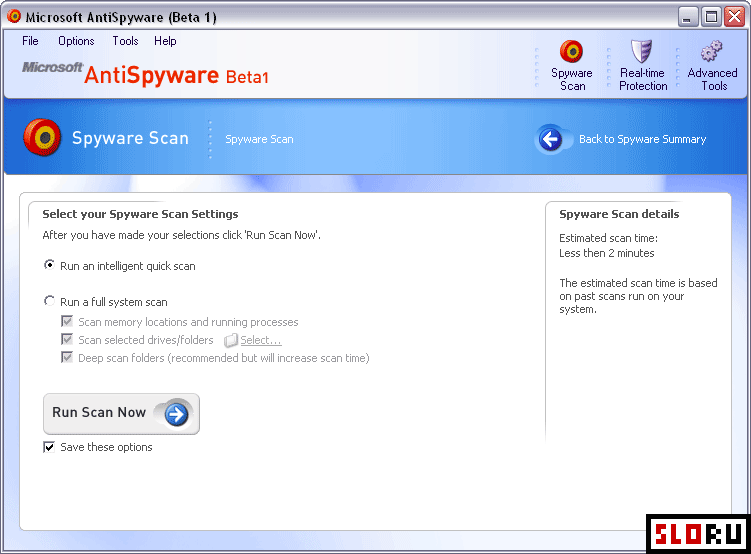Open Real-time Protection shield icon

point(641,51)
